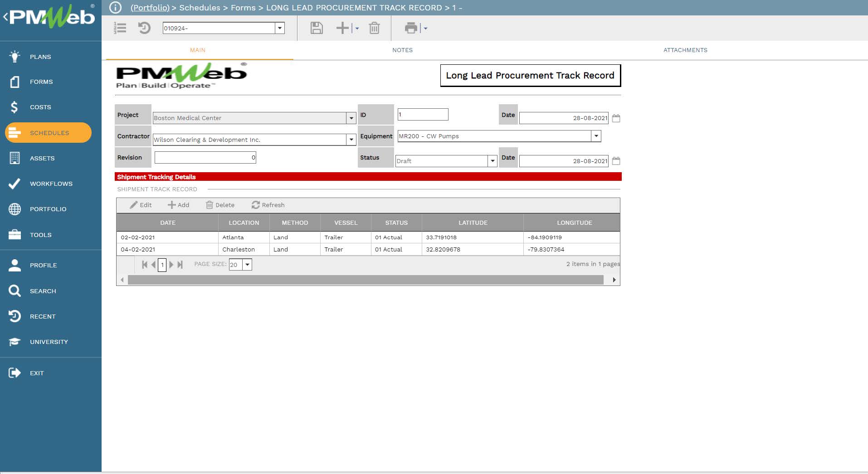
Task: Click the info icon beside Portfolio breadcrumb
Action: 116,8
